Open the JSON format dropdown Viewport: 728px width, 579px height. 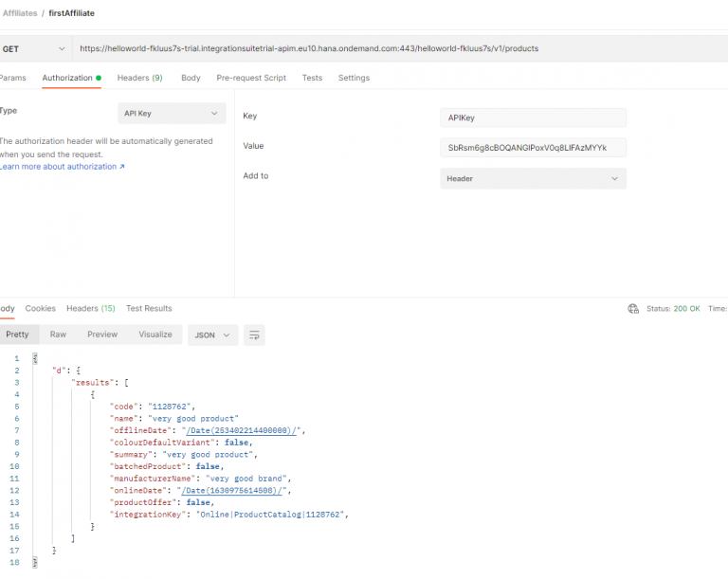click(212, 335)
